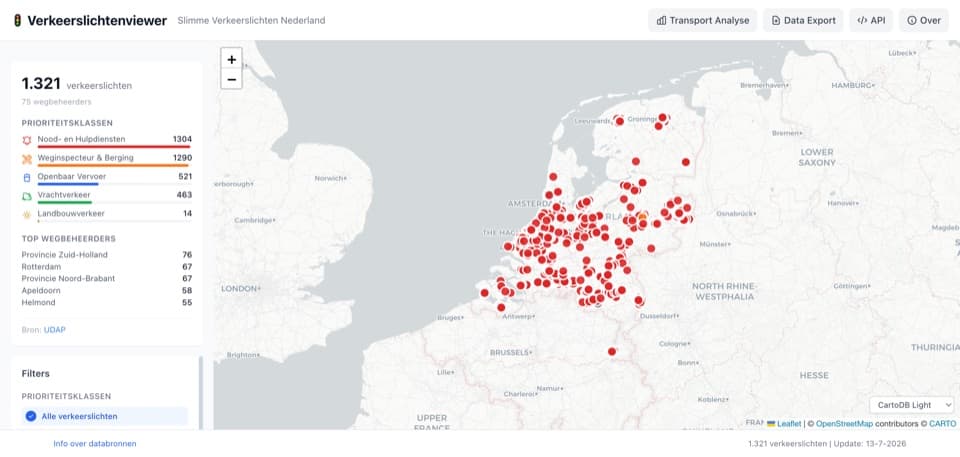Click the Transport Analyse chart icon

(661, 20)
